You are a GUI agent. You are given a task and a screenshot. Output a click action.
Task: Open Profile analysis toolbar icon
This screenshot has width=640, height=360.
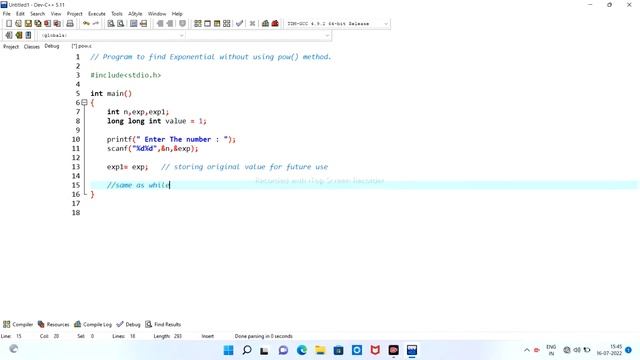pos(265,24)
